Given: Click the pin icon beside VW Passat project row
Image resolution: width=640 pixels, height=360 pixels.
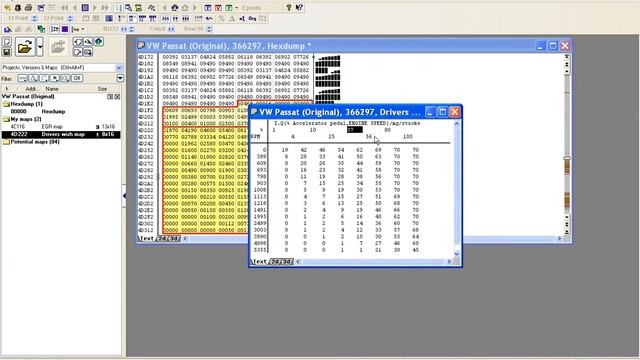Looking at the screenshot, I should 110,97.
